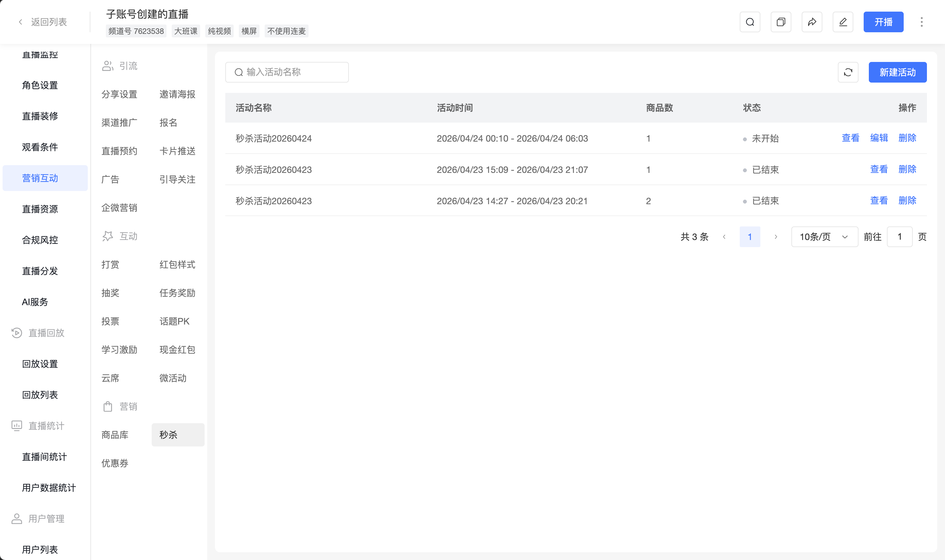
Task: Click the 频道号 7623538 tag
Action: [x=136, y=31]
